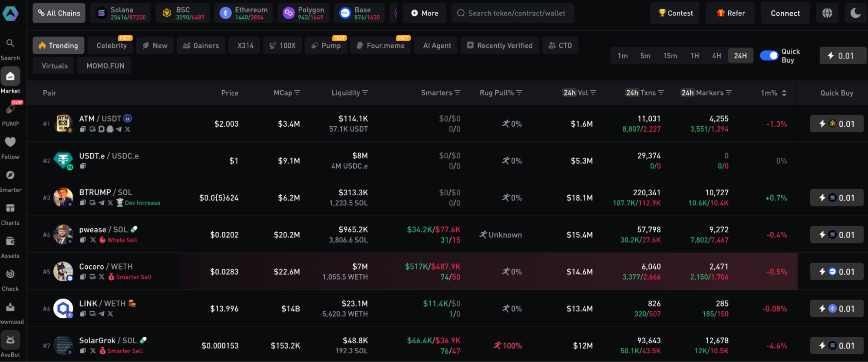Switch to the AI Agent tab
The width and height of the screenshot is (868, 362).
pos(437,46)
